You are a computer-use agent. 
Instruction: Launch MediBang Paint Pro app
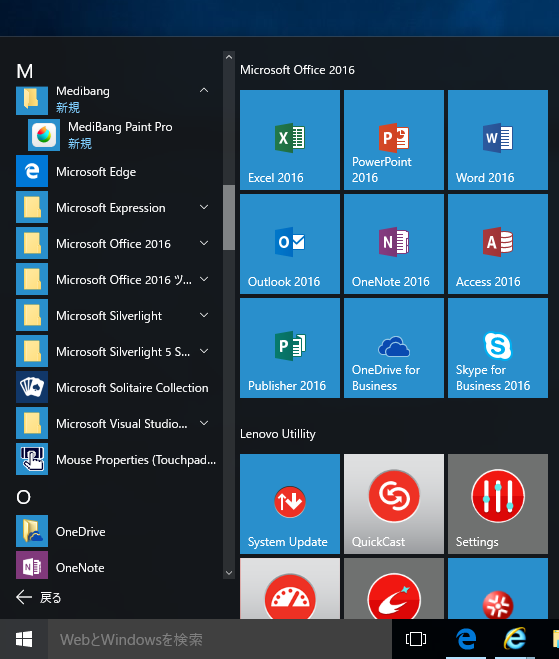point(122,135)
